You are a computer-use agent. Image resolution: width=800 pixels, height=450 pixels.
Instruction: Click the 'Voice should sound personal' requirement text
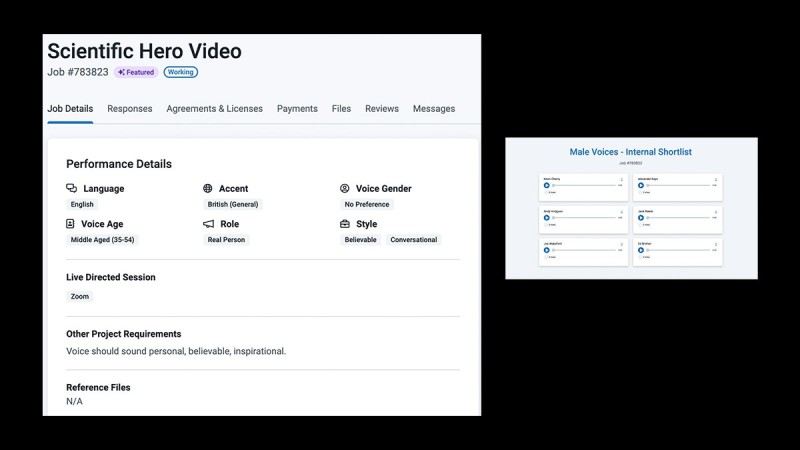[176, 351]
